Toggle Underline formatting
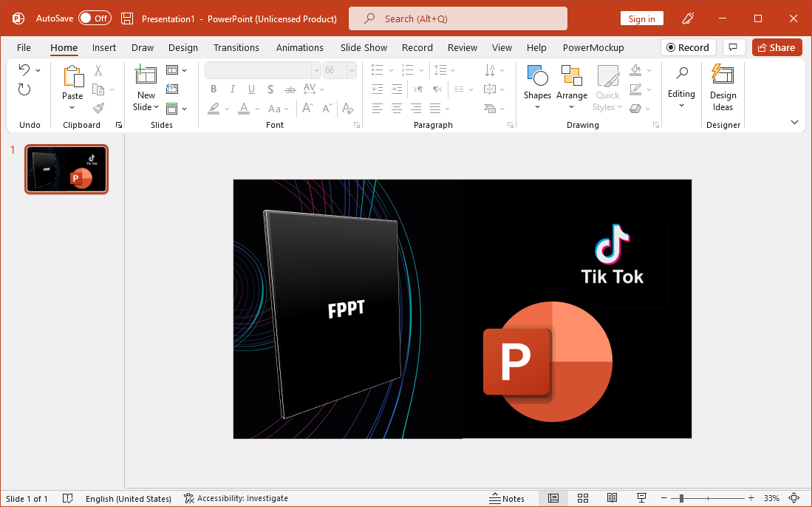The width and height of the screenshot is (812, 507). point(251,89)
